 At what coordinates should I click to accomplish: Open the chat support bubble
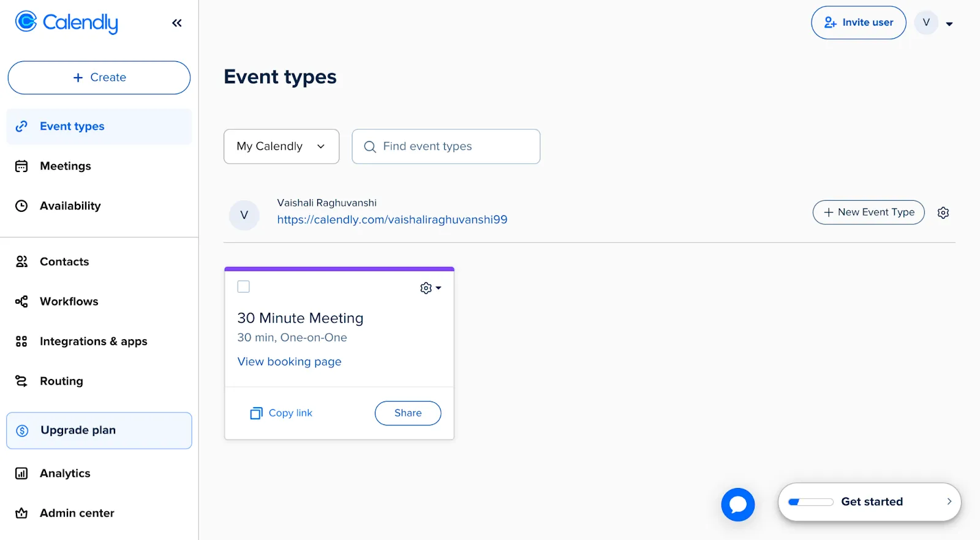738,504
